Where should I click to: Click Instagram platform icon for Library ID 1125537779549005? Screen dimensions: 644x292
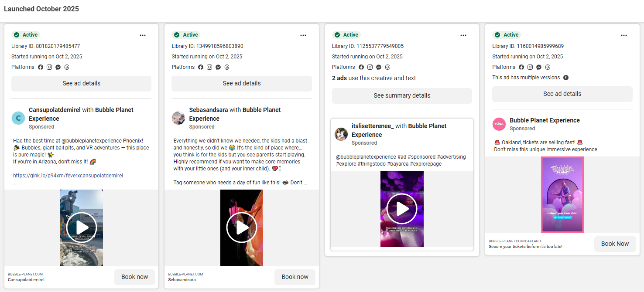click(370, 67)
